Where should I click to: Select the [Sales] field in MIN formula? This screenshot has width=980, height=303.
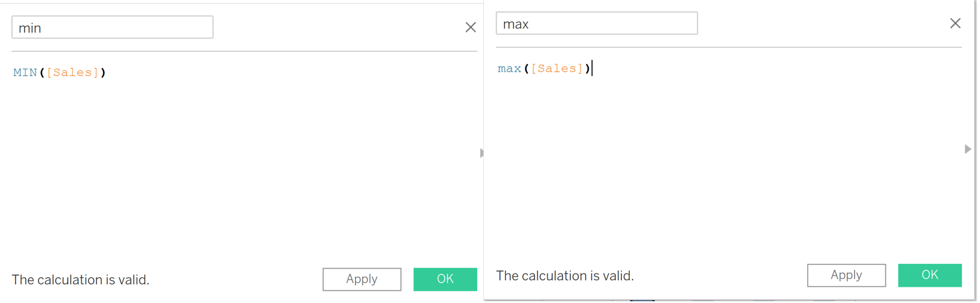(x=72, y=73)
